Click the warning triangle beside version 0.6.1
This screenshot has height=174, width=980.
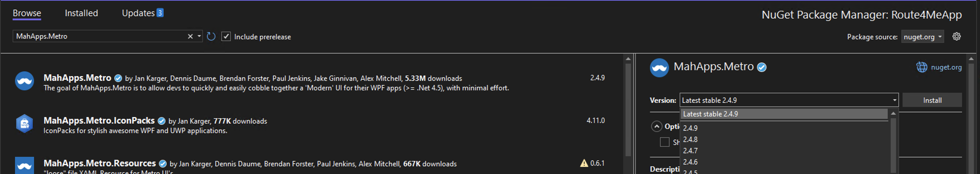pyautogui.click(x=584, y=163)
